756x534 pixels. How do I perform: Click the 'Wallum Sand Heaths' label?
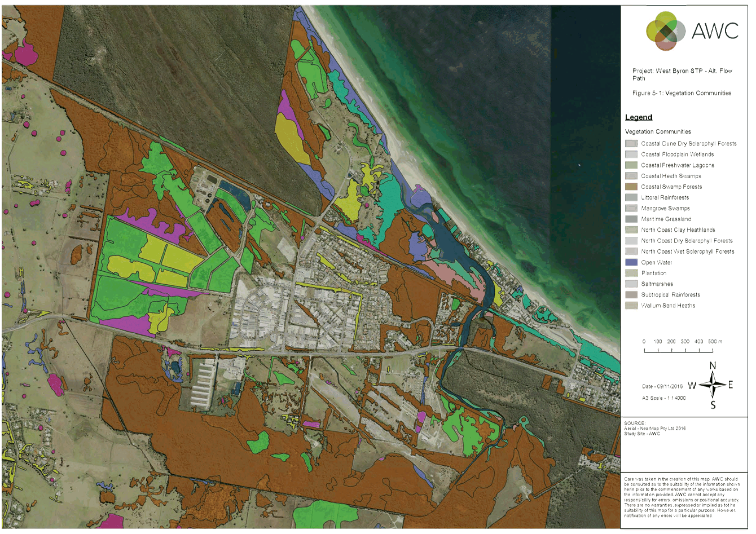pyautogui.click(x=668, y=305)
